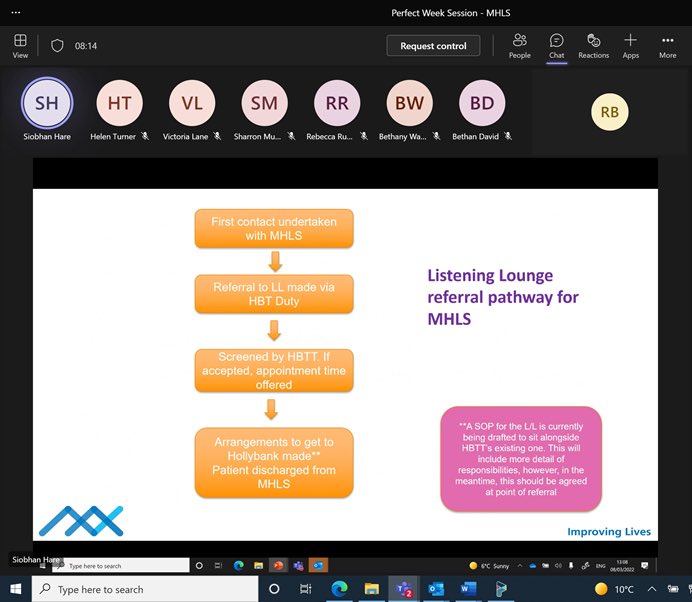Open Task View on the Windows taskbar
Image resolution: width=692 pixels, height=602 pixels.
[305, 589]
